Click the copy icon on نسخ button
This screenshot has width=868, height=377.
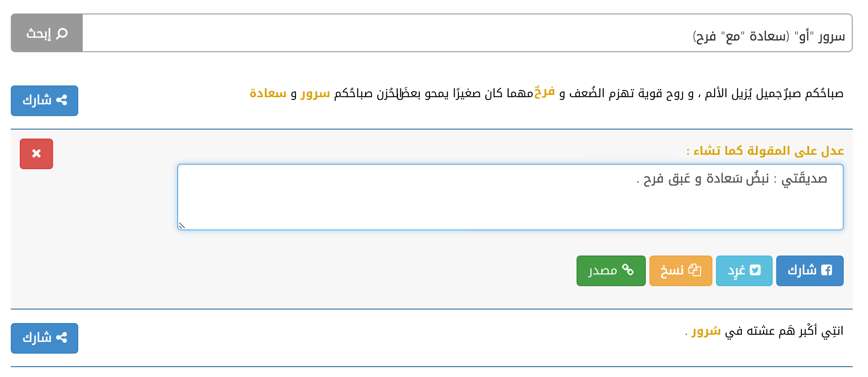[695, 270]
